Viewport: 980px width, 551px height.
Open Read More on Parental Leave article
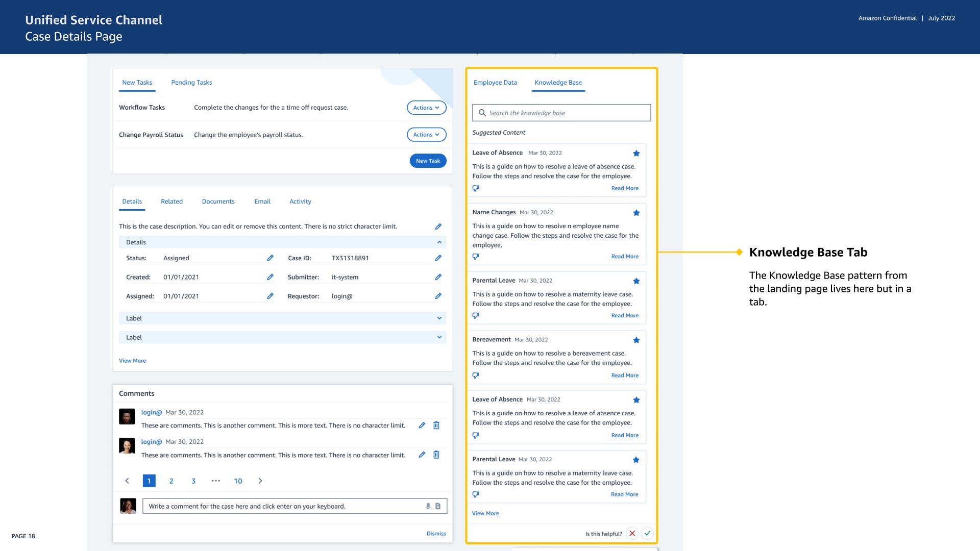(x=624, y=316)
